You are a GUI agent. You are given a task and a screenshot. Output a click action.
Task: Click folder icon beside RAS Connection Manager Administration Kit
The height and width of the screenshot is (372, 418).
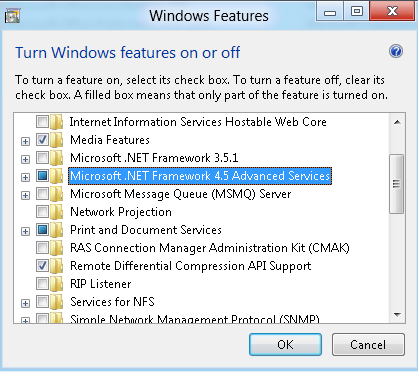point(57,248)
